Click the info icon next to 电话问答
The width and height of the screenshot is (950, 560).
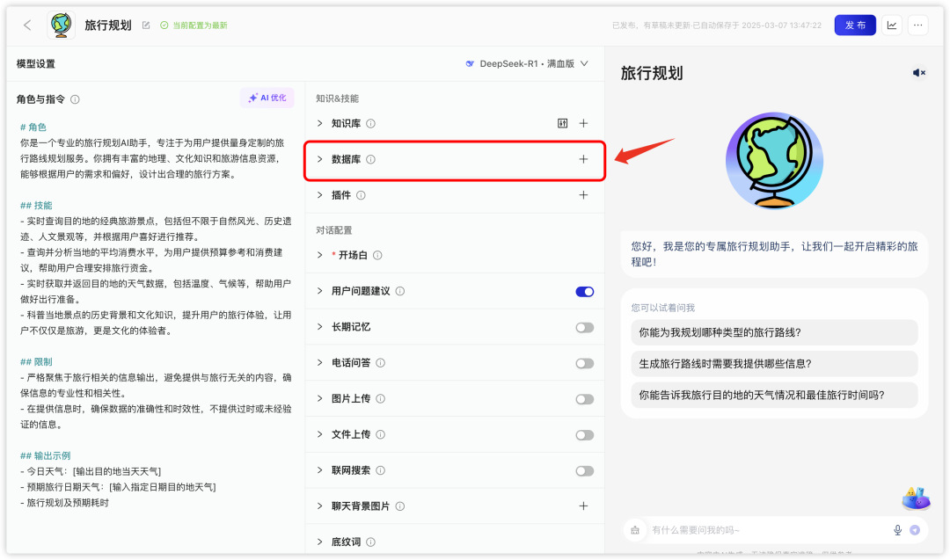coord(381,363)
